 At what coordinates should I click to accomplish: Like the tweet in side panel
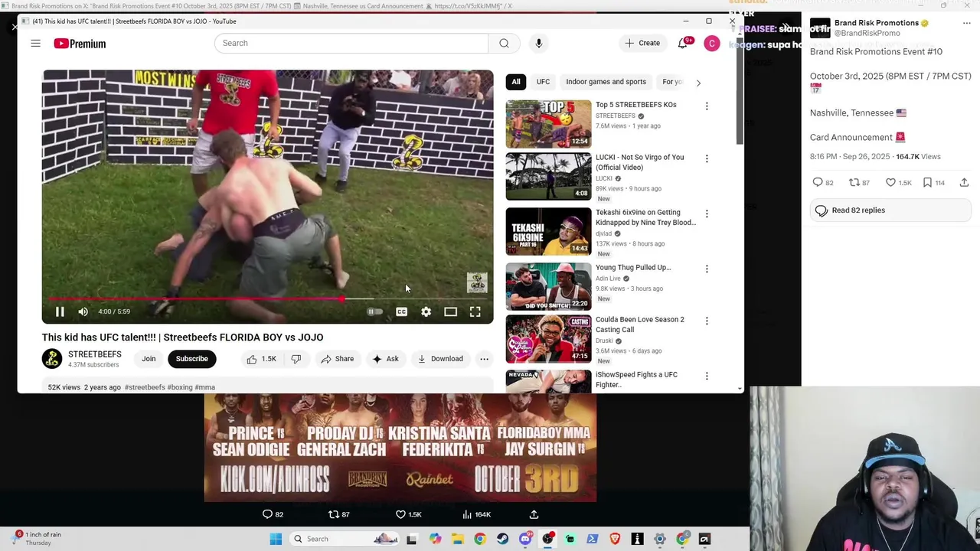(898, 182)
